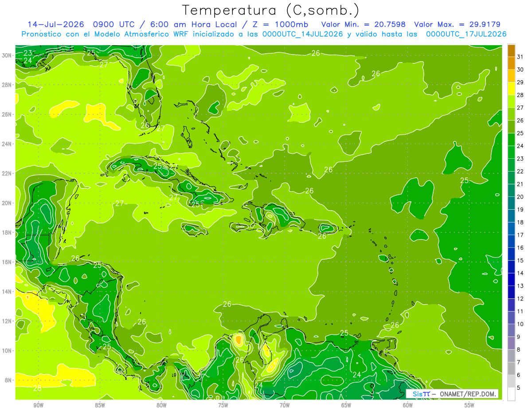Click the Pronóstico con el Modelo Atmósferico WRF line
The height and width of the screenshot is (411, 532).
click(264, 34)
